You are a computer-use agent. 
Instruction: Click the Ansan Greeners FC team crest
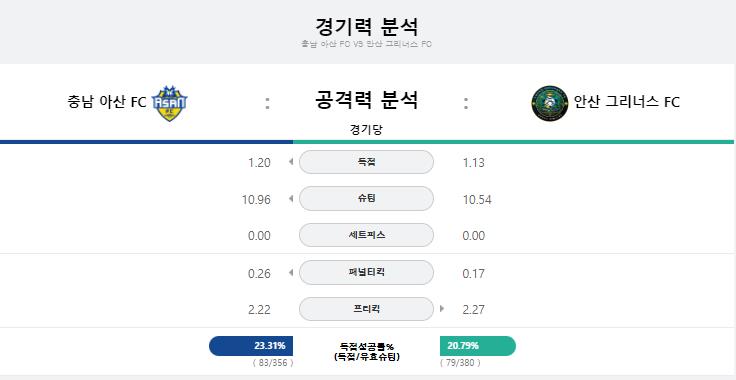[550, 103]
